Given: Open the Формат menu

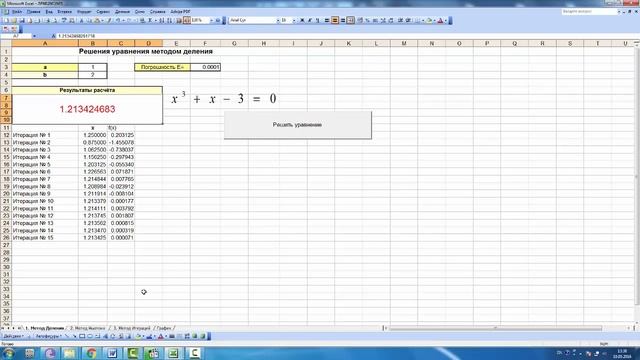Looking at the screenshot, I should [x=84, y=11].
